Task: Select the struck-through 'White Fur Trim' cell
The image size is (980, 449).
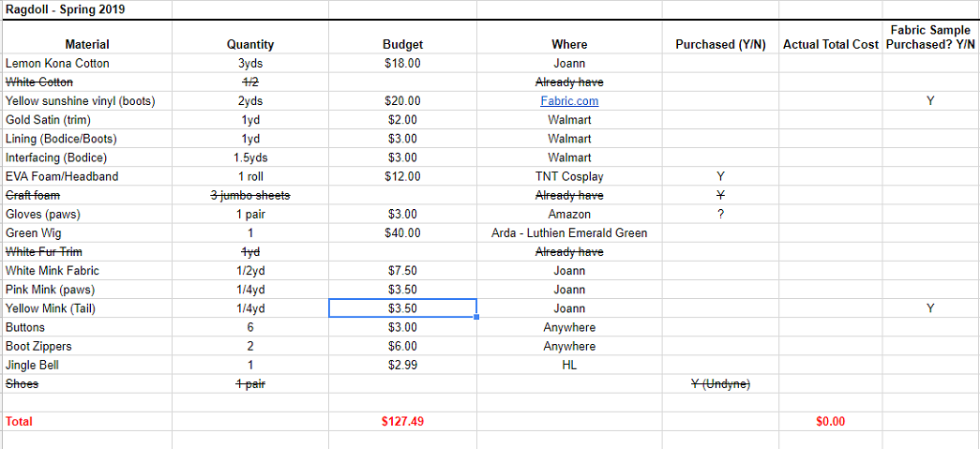Action: 87,252
